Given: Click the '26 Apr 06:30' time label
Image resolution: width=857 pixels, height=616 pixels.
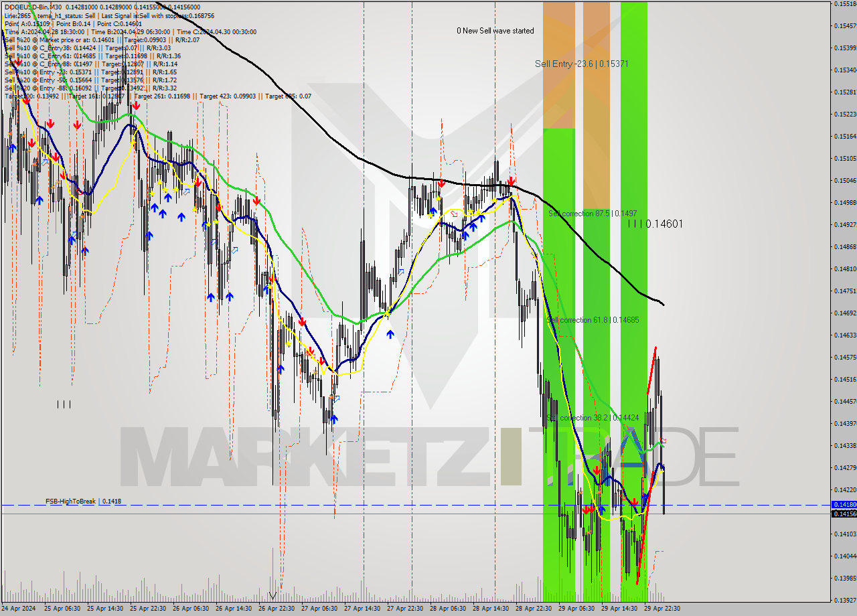Looking at the screenshot, I should pos(191,609).
